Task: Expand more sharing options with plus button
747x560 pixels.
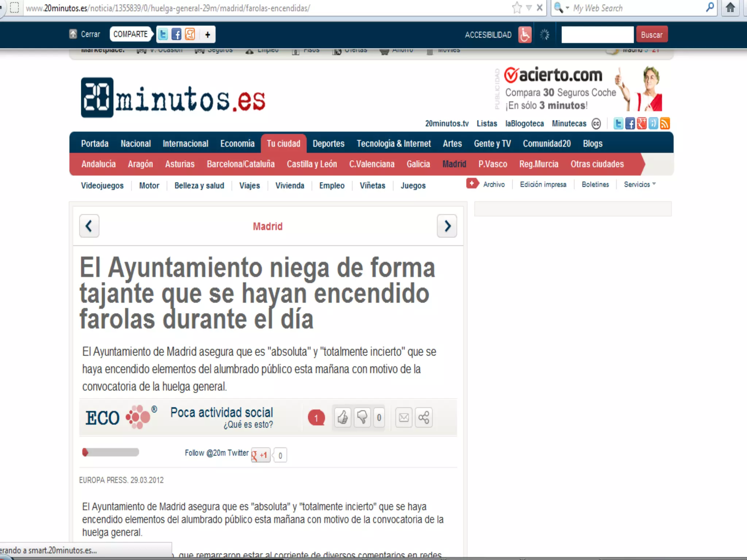Action: tap(208, 35)
